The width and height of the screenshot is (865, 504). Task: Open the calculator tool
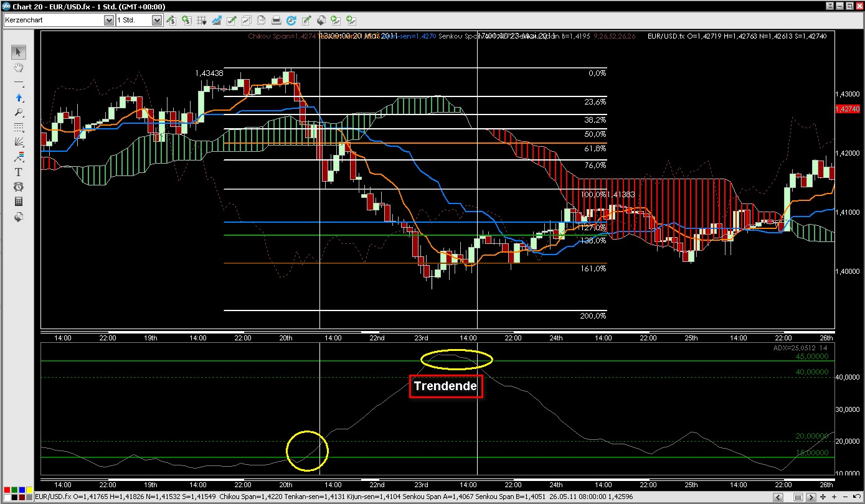tap(19, 202)
